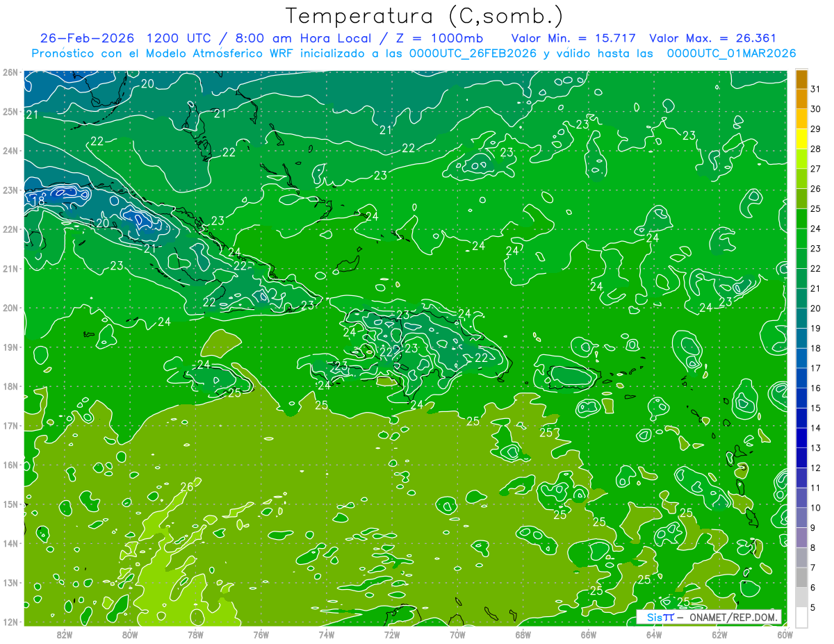Click the 66W longitude axis label

point(589,634)
